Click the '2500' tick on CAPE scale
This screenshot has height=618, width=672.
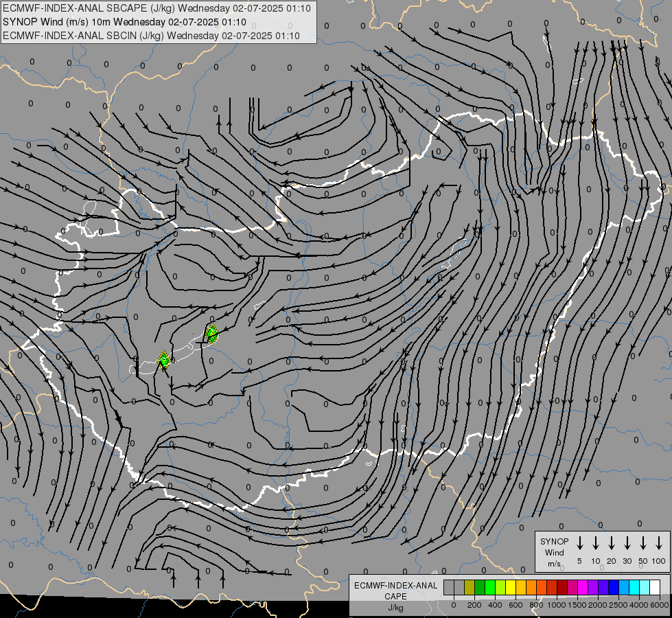(x=618, y=605)
